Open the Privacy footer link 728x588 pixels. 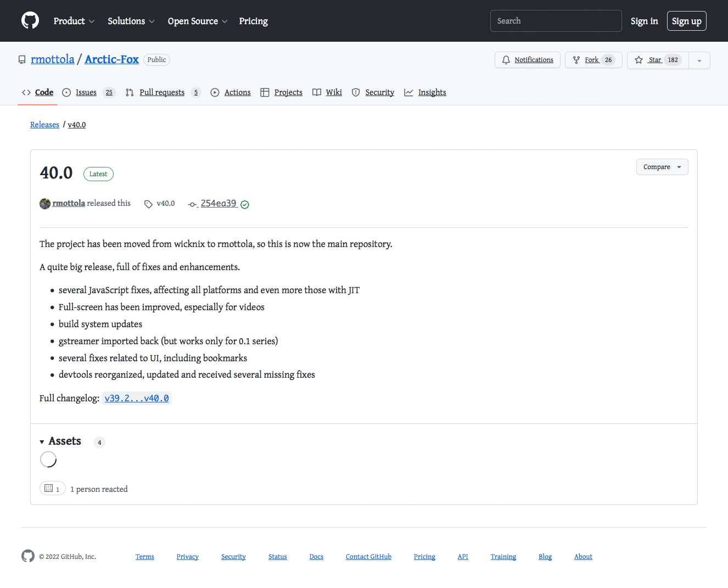coord(188,557)
